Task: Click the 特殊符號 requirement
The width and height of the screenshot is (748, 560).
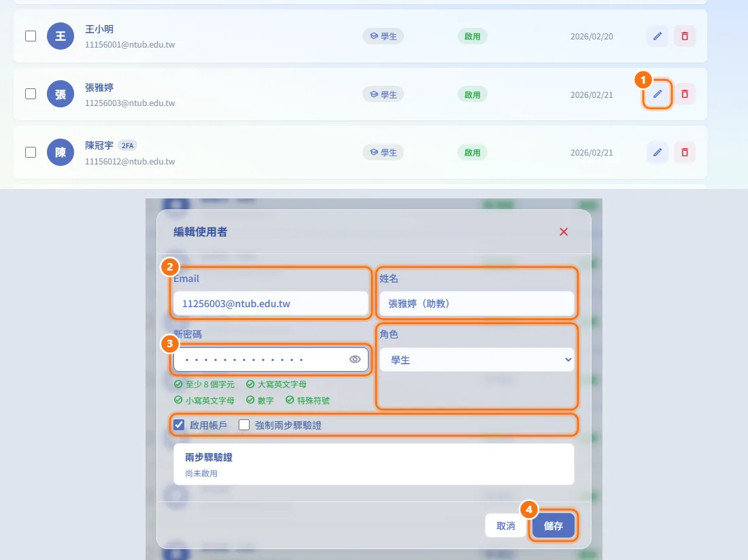Action: tap(307, 400)
